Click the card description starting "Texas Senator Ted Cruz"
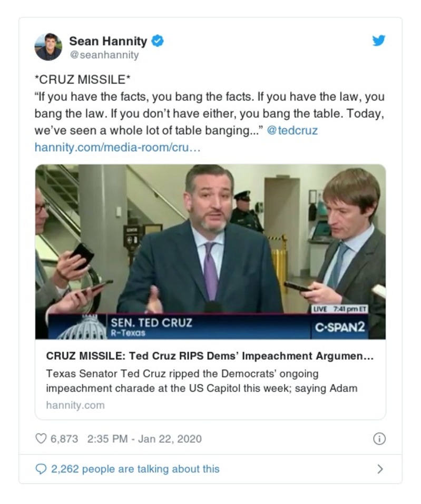Image resolution: width=421 pixels, height=504 pixels. (x=202, y=381)
